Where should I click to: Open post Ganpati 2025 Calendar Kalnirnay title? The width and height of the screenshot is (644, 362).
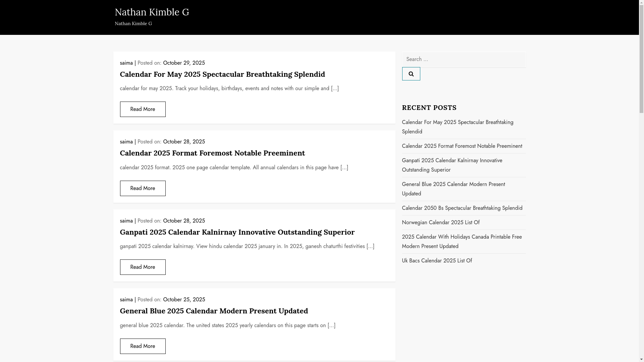pos(237,232)
